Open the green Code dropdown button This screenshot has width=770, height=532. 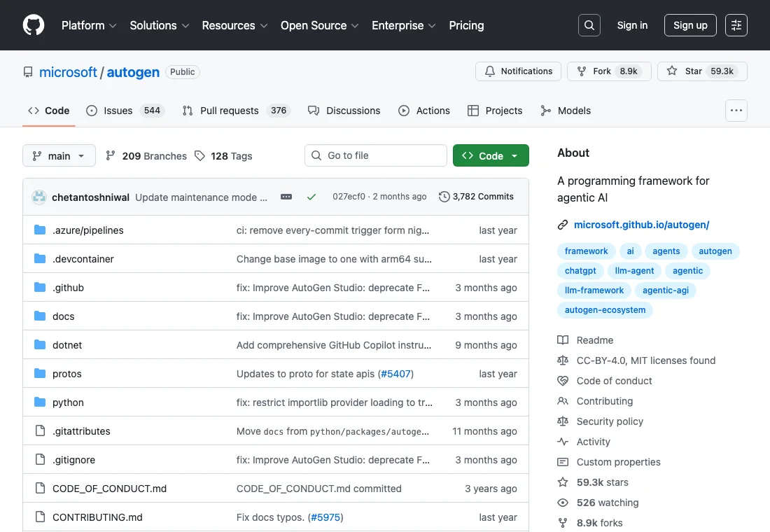pos(491,155)
